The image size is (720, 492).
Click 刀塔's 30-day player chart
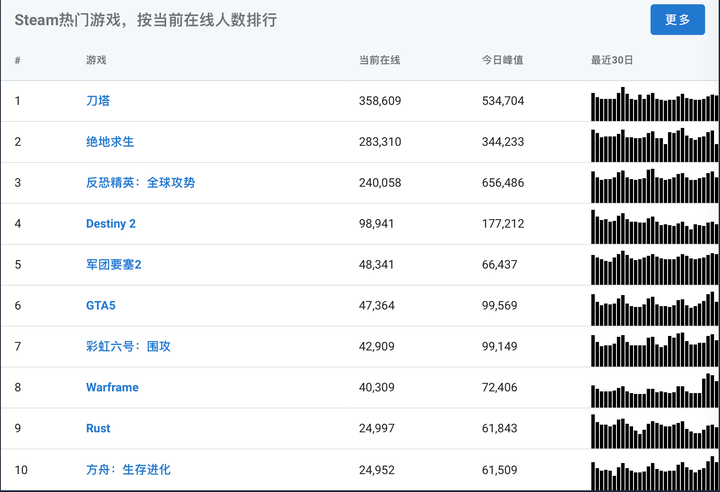tap(655, 104)
